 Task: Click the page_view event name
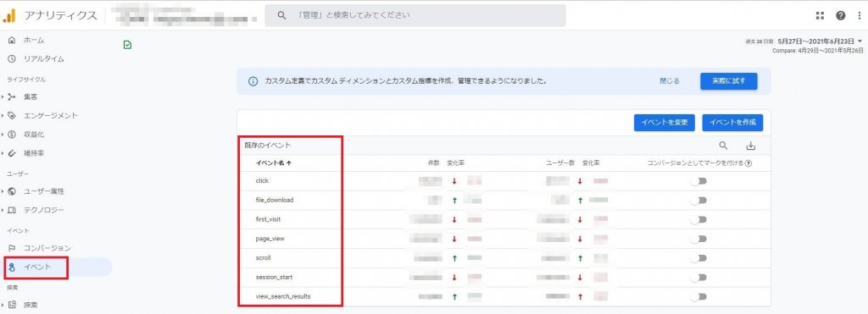click(270, 239)
